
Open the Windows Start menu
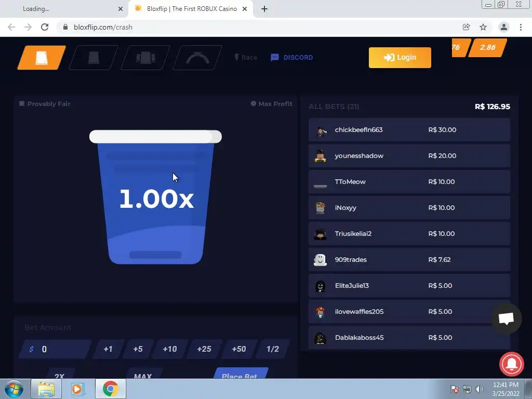tap(14, 389)
